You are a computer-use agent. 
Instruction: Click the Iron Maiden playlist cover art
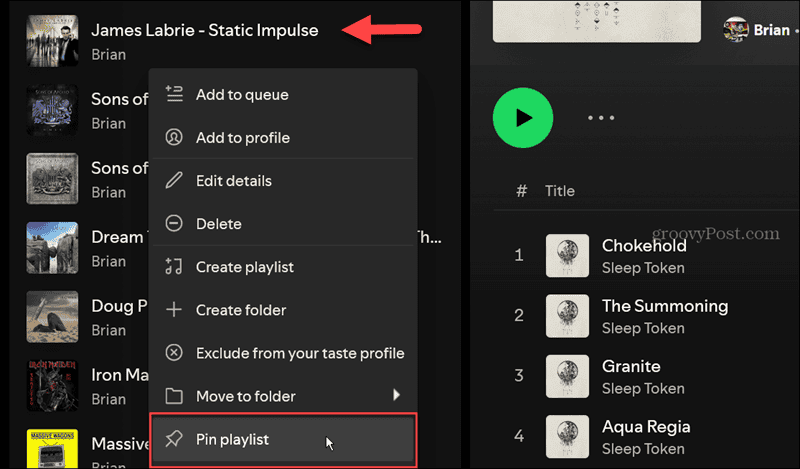click(52, 386)
